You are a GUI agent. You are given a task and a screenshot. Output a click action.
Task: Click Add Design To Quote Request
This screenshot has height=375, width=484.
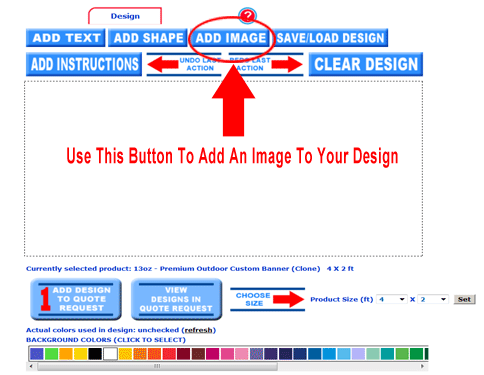point(76,299)
